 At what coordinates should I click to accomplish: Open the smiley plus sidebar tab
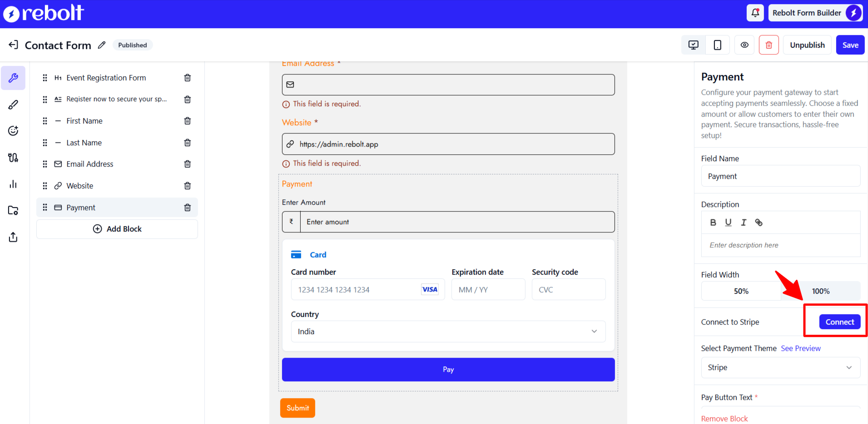click(13, 131)
